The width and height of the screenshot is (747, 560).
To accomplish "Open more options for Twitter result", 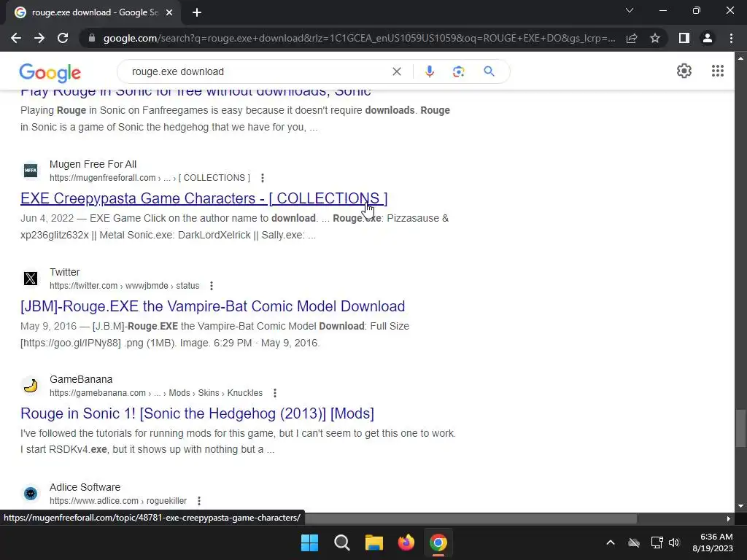I will pos(212,286).
